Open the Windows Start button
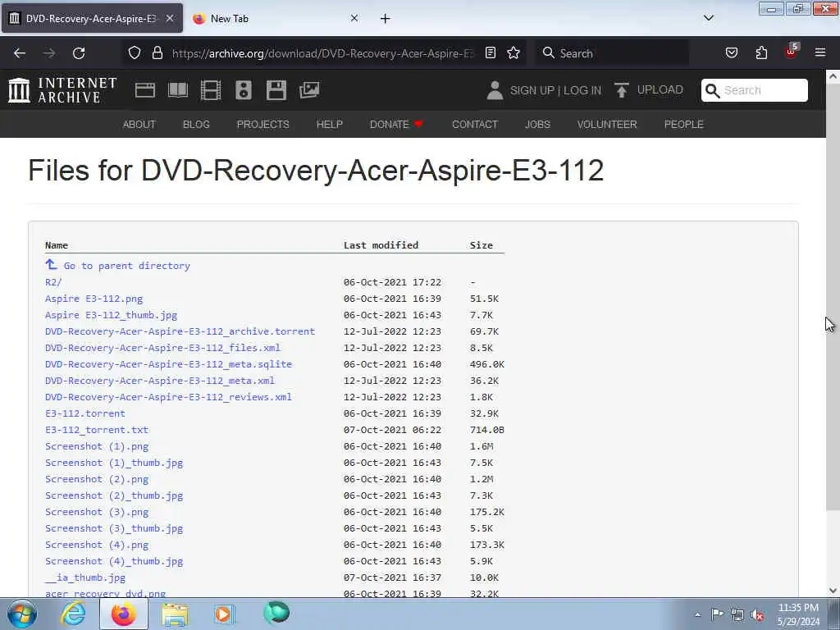The image size is (840, 630). click(x=22, y=614)
